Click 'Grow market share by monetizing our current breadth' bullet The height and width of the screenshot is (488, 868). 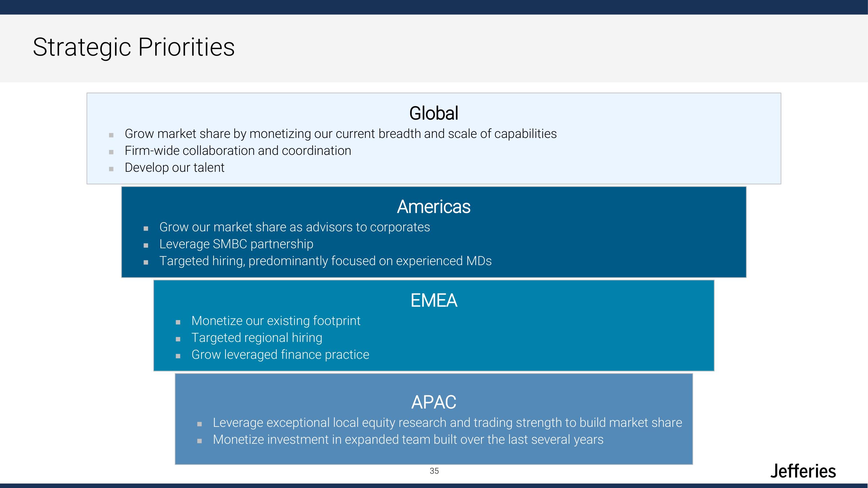(x=340, y=134)
